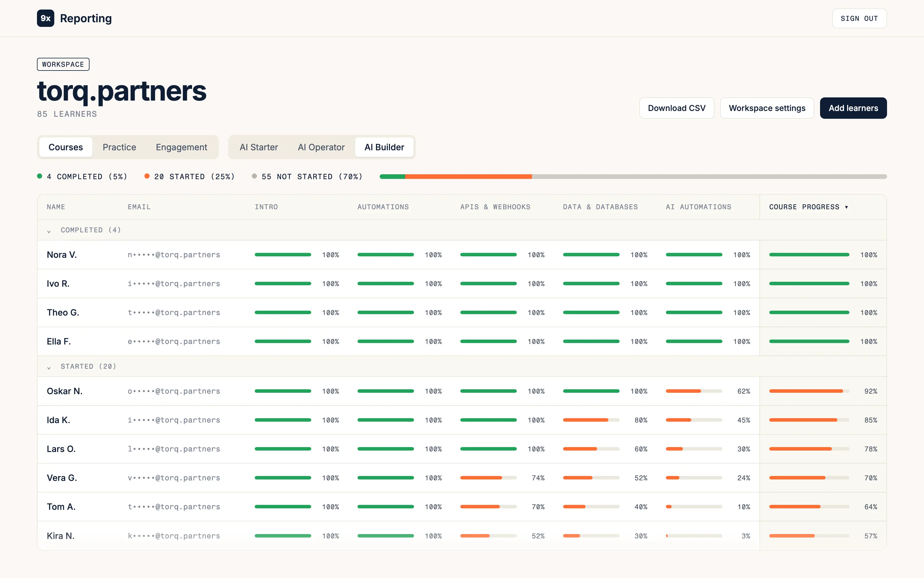Select the AI Starter course tab
This screenshot has height=578, width=924.
click(259, 147)
